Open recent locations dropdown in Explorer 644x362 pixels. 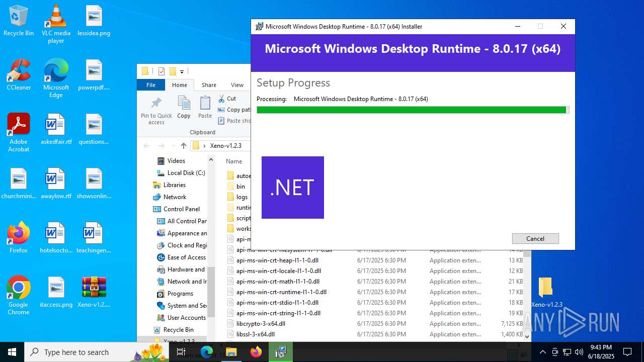[173, 146]
